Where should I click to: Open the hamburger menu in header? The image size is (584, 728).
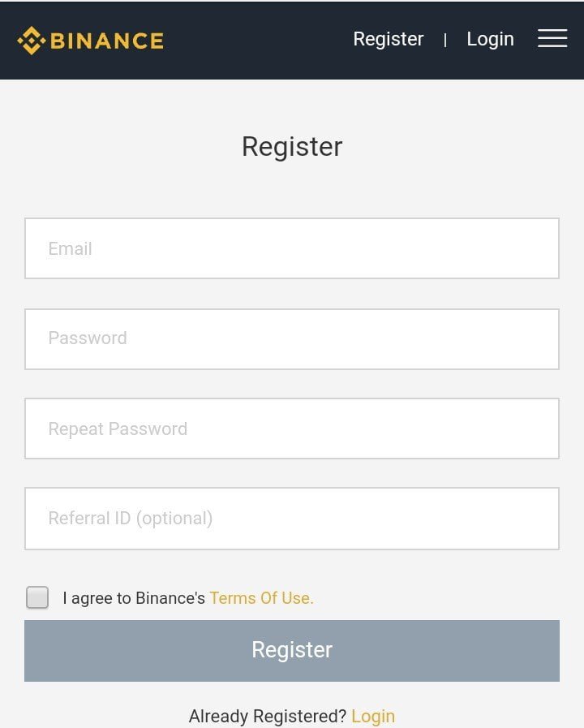[x=552, y=38]
